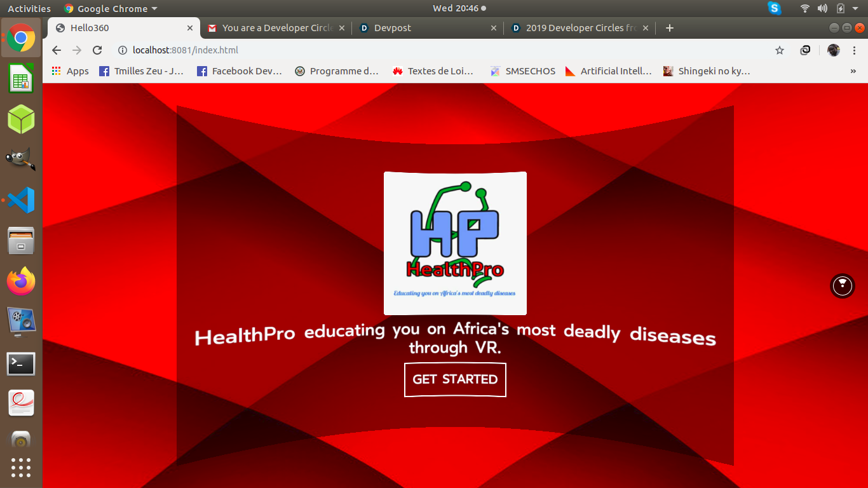Go back to previous page
868x488 pixels.
tap(57, 50)
